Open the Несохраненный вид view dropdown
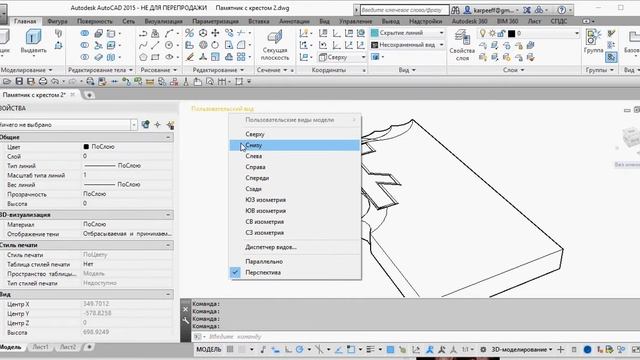Viewport: 640px width, 360px height. (407, 45)
